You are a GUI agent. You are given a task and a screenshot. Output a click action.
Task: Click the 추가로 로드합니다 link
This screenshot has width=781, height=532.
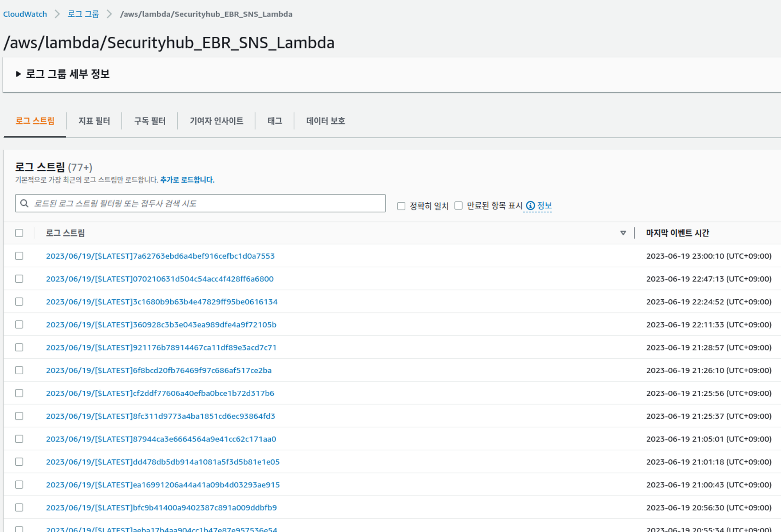pyautogui.click(x=187, y=180)
